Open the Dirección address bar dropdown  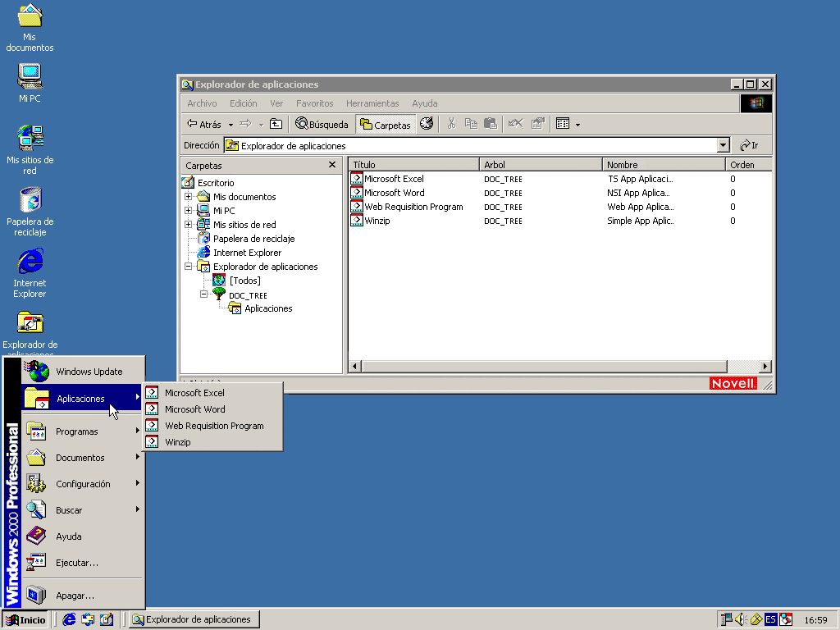coord(723,145)
